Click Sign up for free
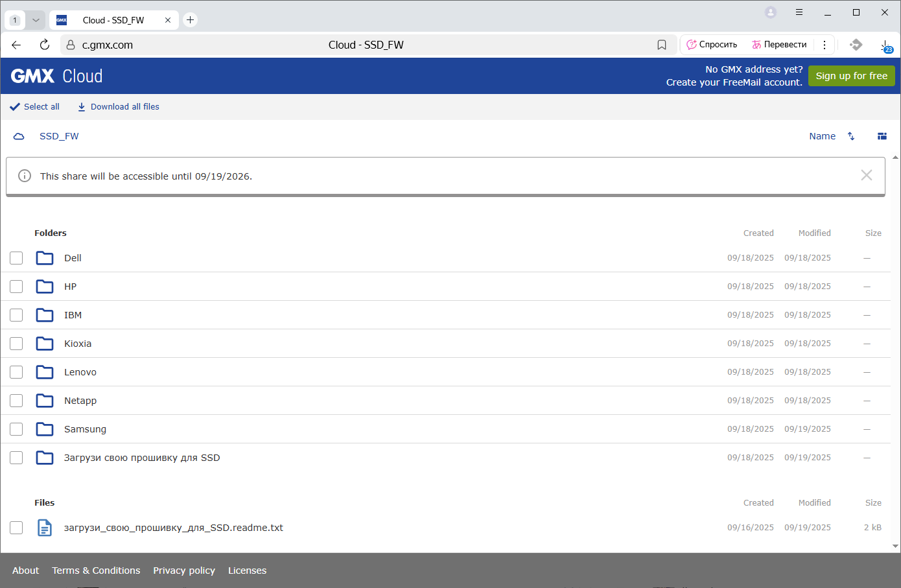901x588 pixels. 852,76
